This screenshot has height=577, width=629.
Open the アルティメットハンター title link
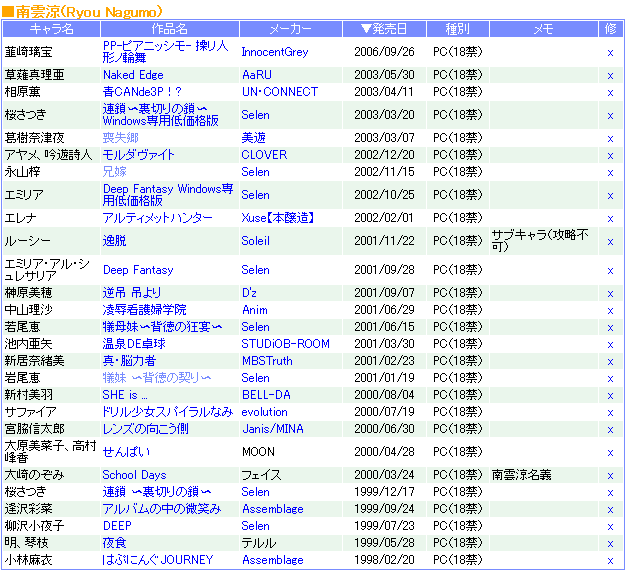tap(158, 218)
